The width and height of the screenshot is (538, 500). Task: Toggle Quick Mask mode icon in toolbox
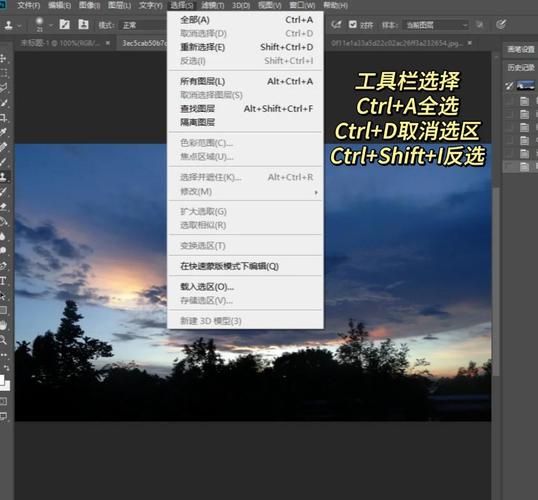point(3,401)
